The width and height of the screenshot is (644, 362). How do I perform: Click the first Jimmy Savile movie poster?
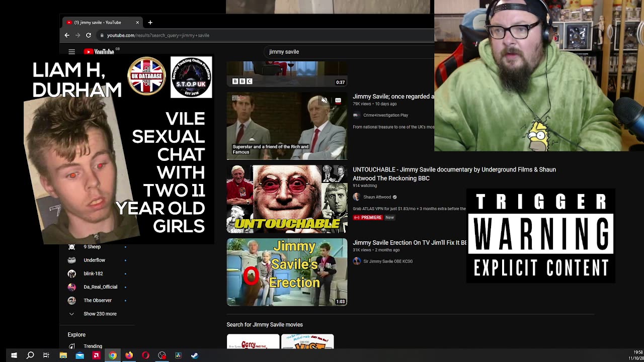tap(253, 341)
